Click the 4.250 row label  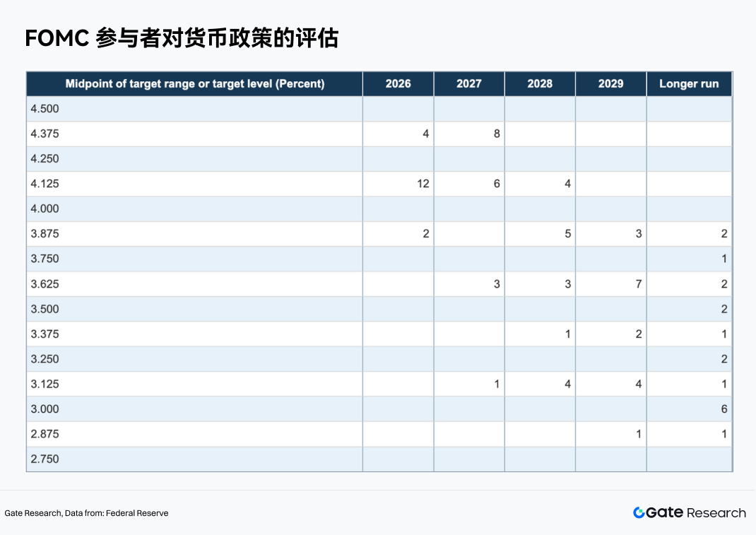pos(45,159)
